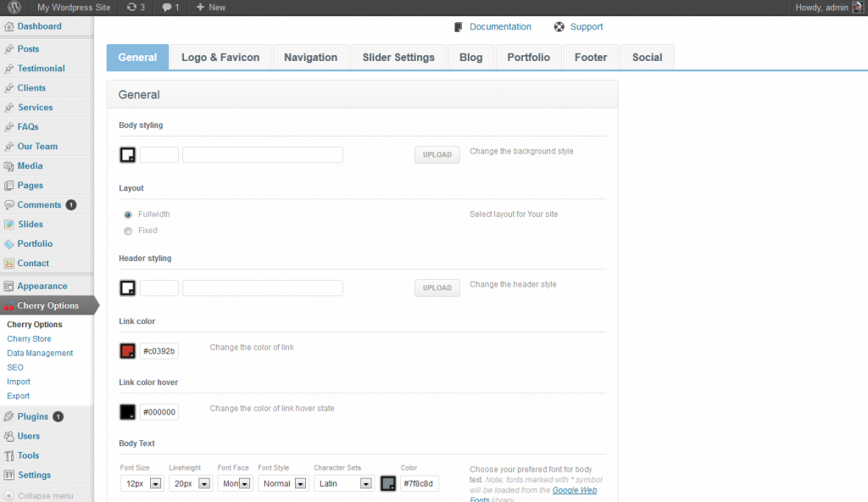Click the Link color hex field #c0392b

pyautogui.click(x=159, y=351)
